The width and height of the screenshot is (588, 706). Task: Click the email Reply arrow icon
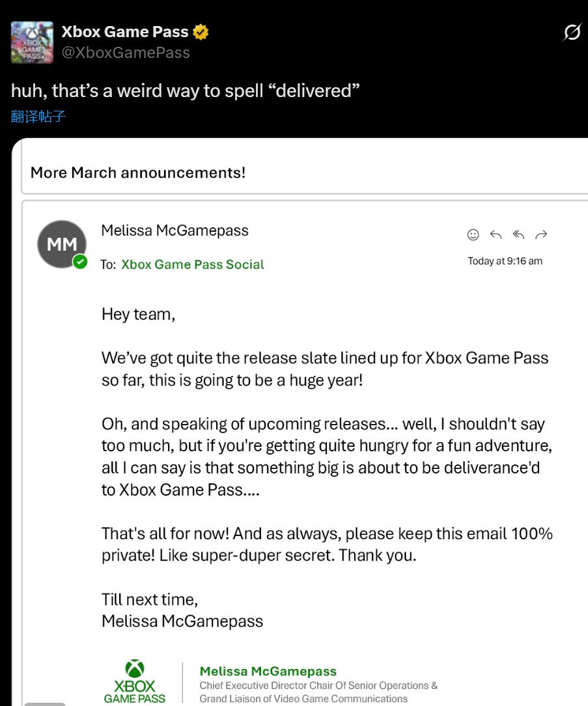(496, 234)
